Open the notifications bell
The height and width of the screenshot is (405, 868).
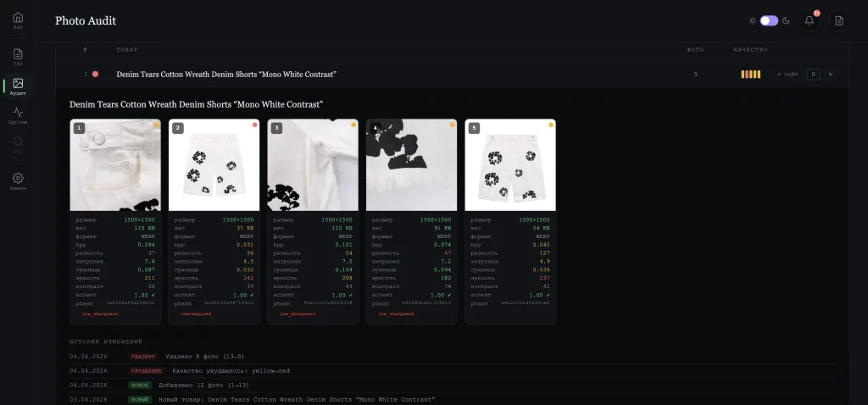click(810, 20)
